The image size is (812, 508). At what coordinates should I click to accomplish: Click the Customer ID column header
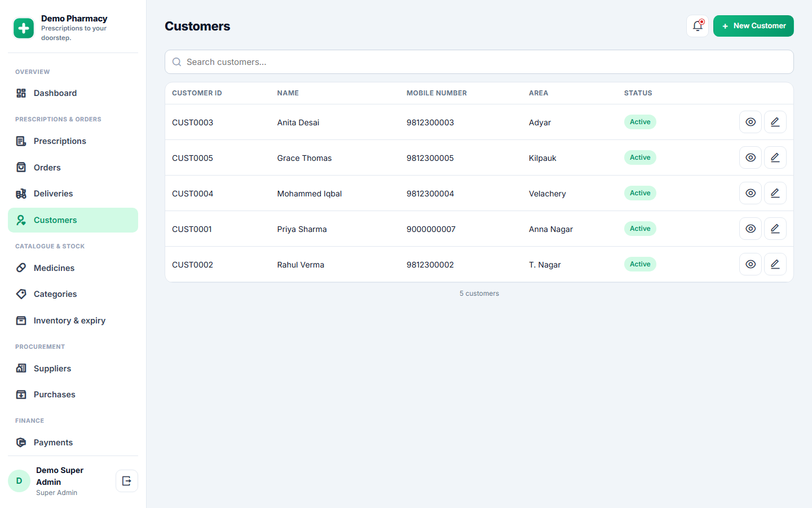tap(197, 93)
